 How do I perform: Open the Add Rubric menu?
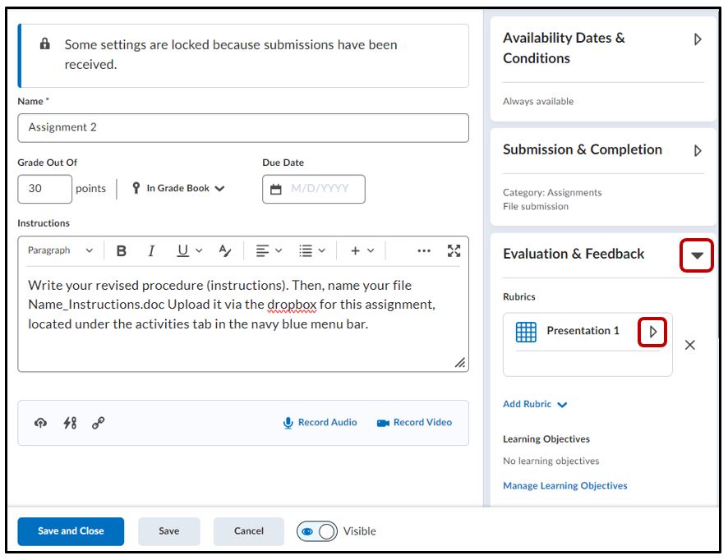535,404
